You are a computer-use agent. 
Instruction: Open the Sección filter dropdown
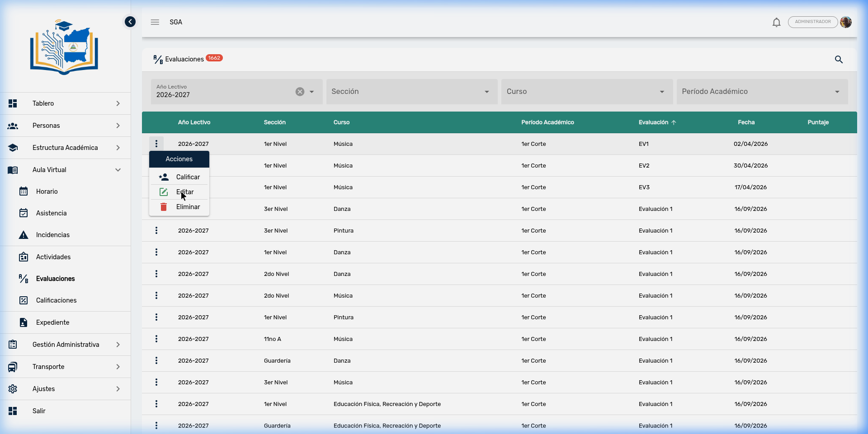point(411,92)
